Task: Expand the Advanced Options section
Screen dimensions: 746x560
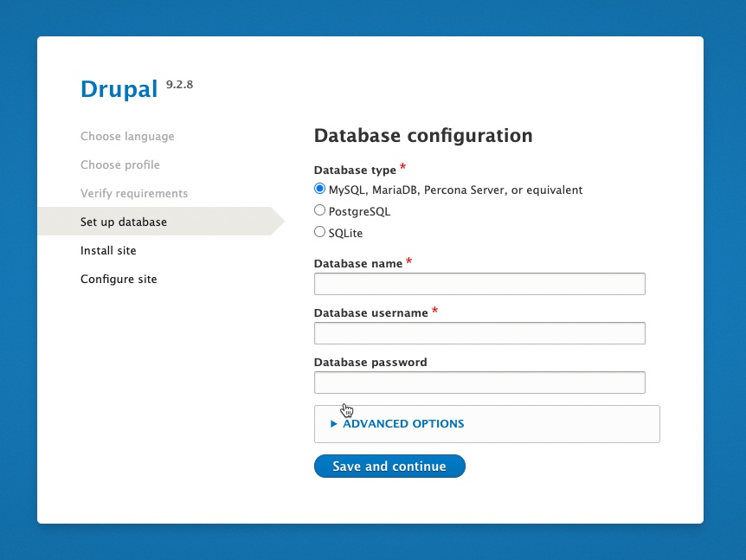Action: (402, 424)
